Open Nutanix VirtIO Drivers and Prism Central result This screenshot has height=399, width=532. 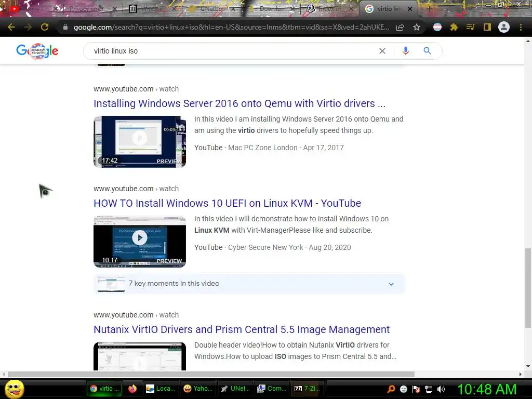pyautogui.click(x=242, y=329)
